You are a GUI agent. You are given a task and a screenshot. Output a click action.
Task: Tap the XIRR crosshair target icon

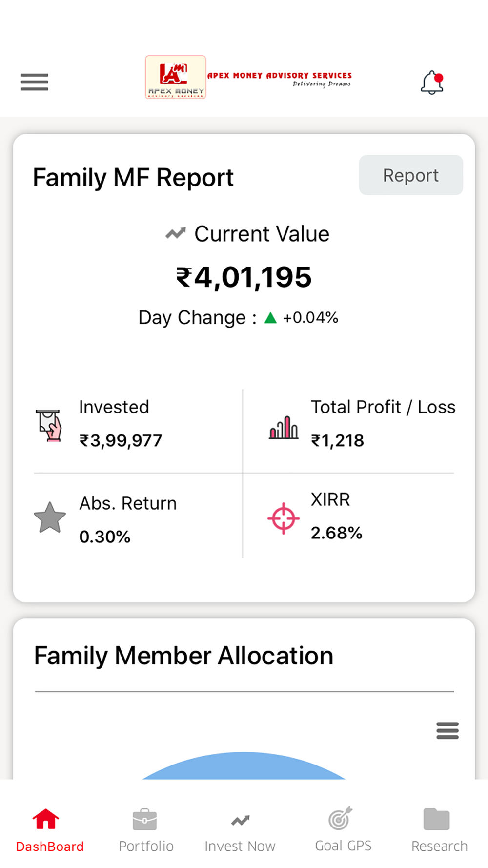click(x=284, y=518)
